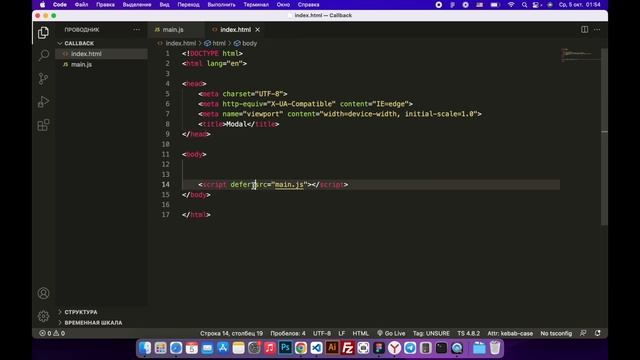Open Music app from the dock
Screen dimensions: 640x360
pos(269,348)
